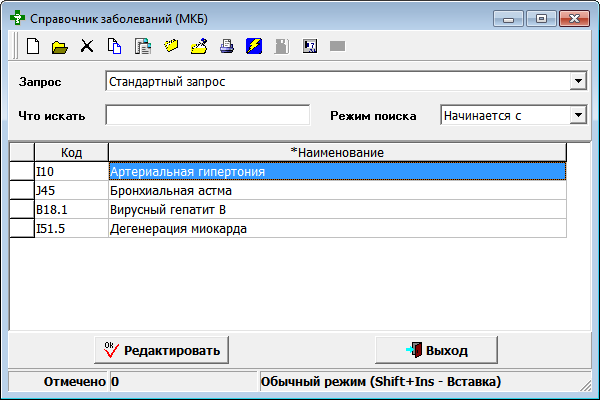Viewport: 600px width, 400px height.
Task: Click the Стандартный запрос combo box field
Action: (x=346, y=81)
